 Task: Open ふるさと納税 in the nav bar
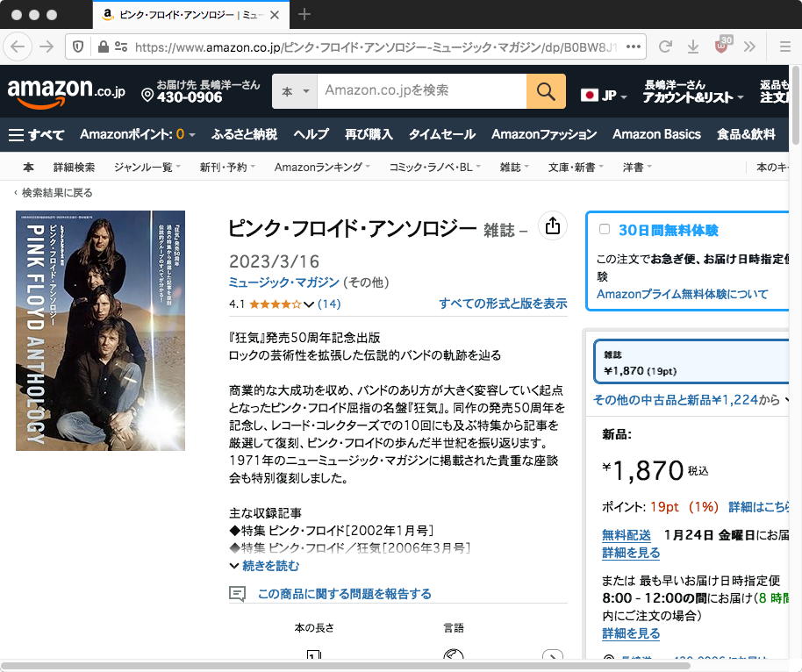click(244, 134)
